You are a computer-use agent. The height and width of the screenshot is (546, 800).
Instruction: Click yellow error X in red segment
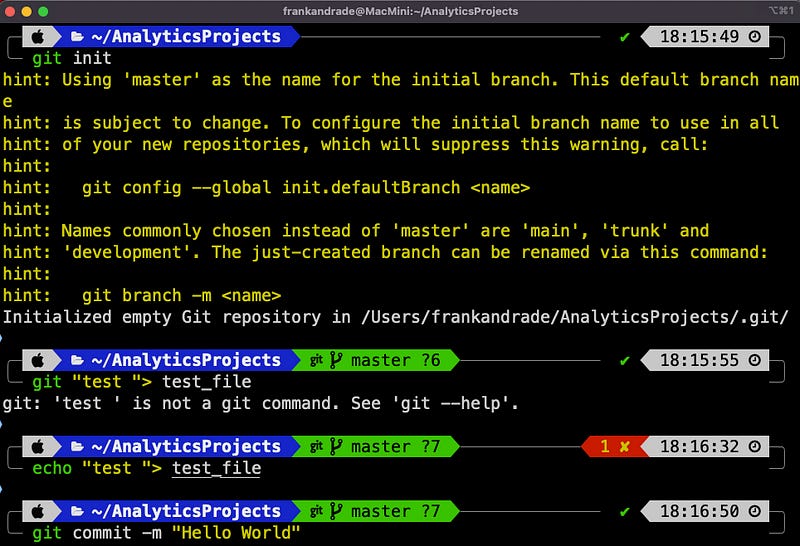point(624,446)
